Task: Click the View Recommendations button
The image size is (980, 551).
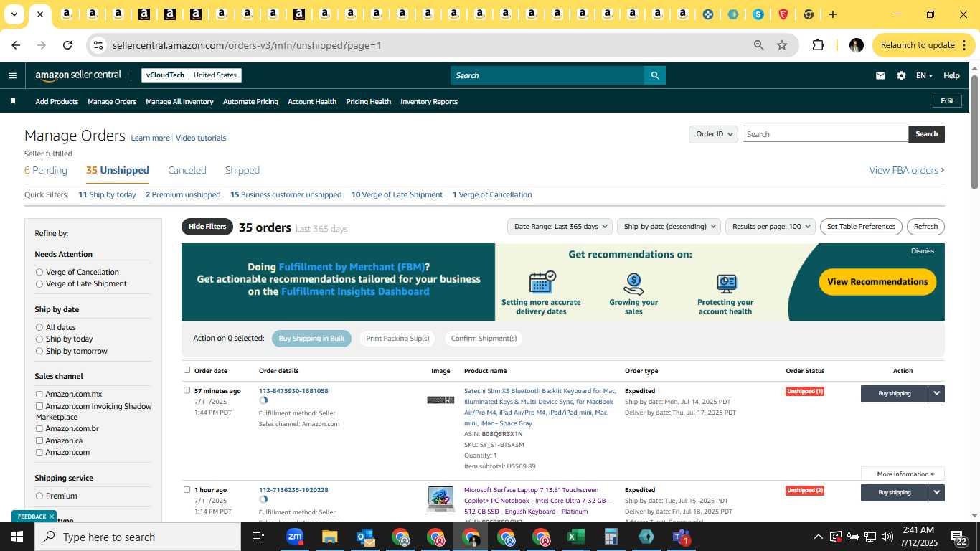Action: (877, 282)
